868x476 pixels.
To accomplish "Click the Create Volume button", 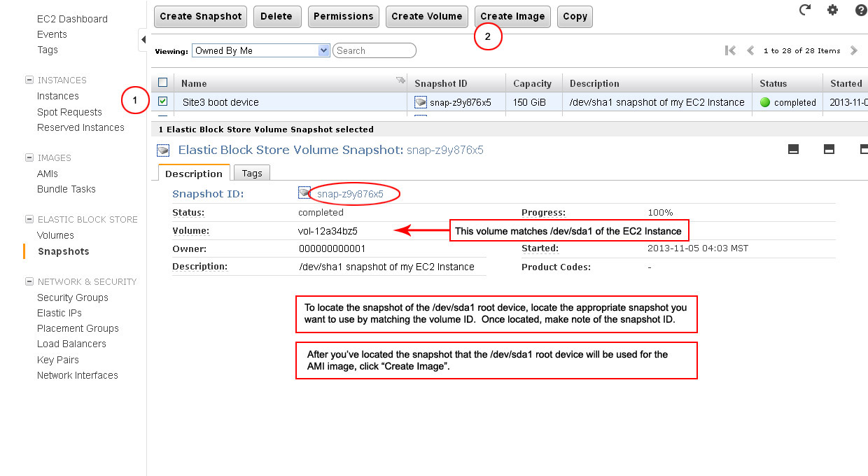I will tap(427, 16).
